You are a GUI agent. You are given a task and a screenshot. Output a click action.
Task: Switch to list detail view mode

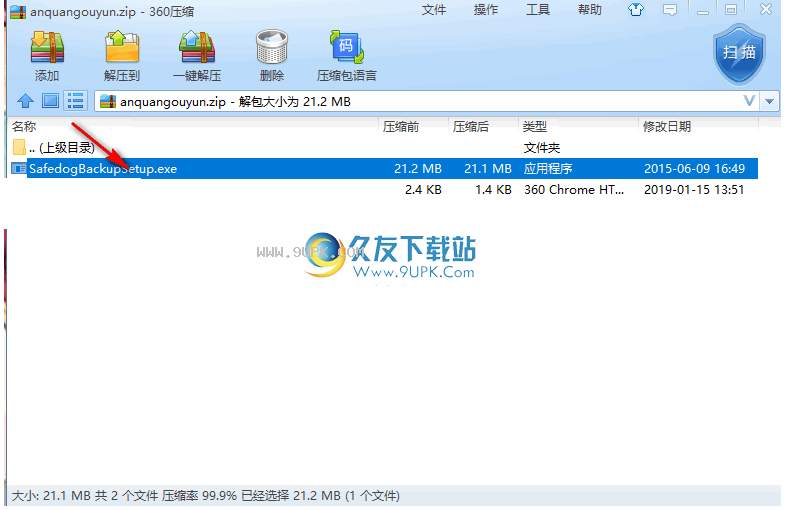tap(75, 101)
